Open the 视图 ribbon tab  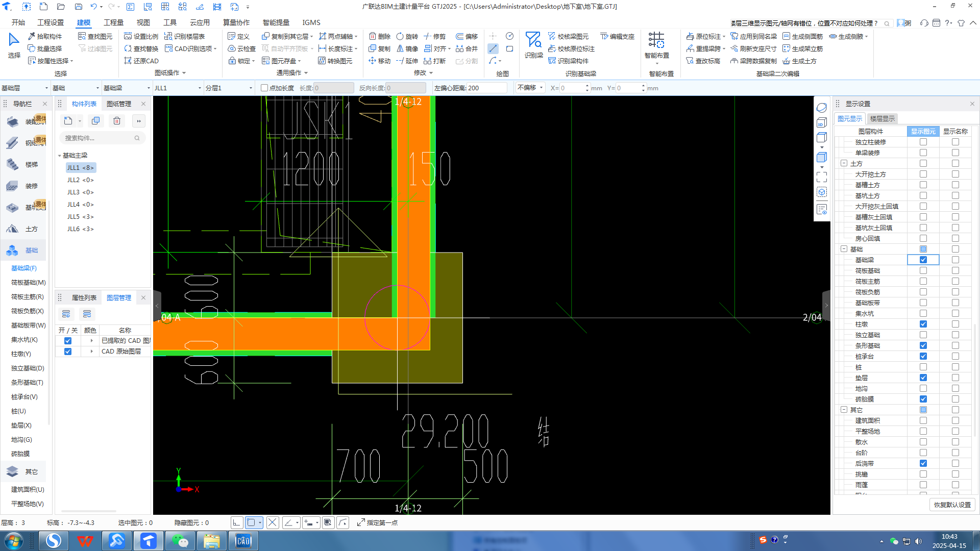[143, 22]
